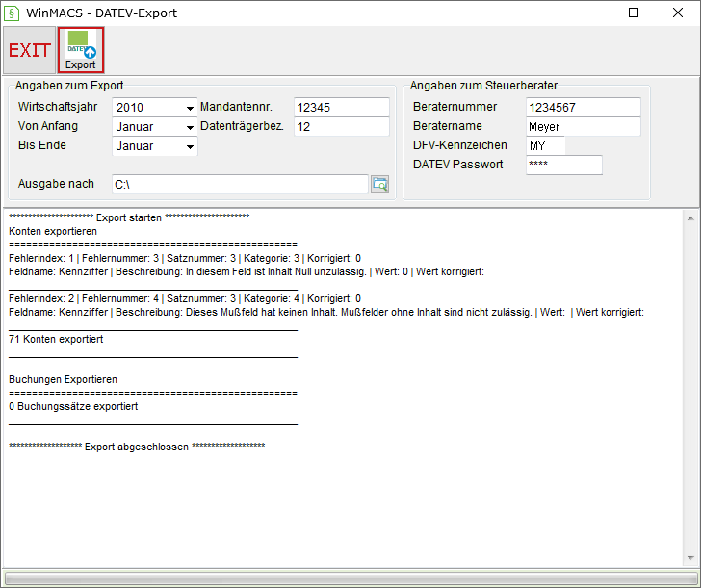Minimize the WinMACS DATEV-Export window
This screenshot has width=702, height=588.
tap(590, 13)
